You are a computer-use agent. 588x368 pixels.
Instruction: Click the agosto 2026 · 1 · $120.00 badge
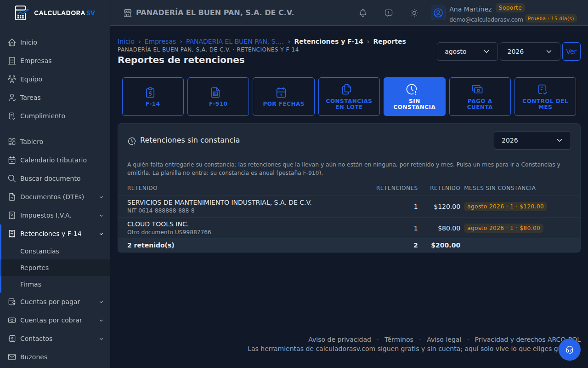click(x=505, y=207)
